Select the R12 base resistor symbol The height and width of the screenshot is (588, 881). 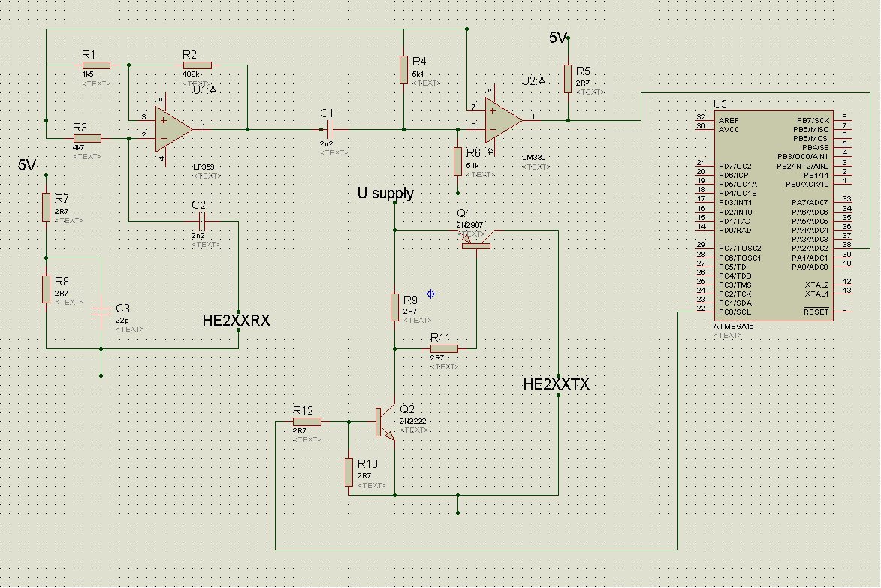tap(307, 422)
